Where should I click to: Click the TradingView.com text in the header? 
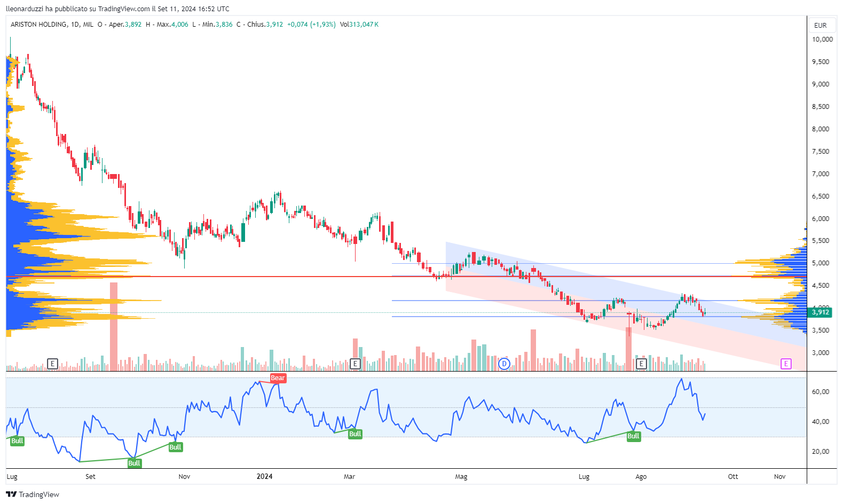(124, 9)
